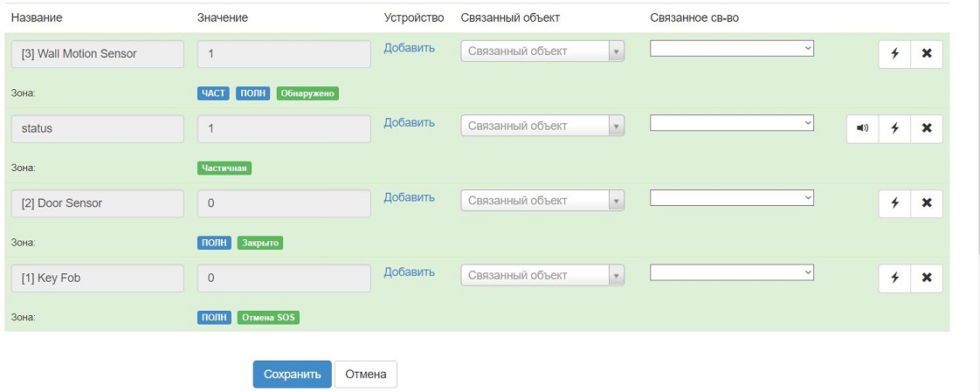Viewport: 980px width, 392px height.
Task: Delete the Door Sensor row
Action: (927, 203)
